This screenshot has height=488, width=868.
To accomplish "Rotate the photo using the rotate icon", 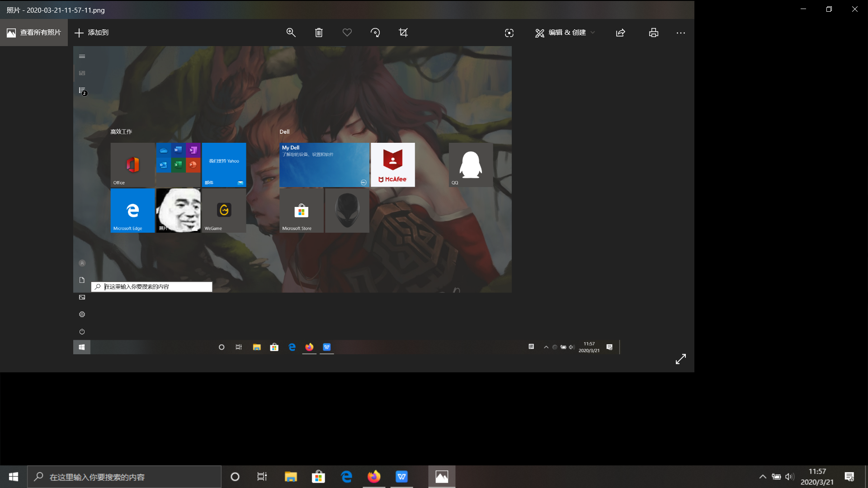I will pos(375,33).
